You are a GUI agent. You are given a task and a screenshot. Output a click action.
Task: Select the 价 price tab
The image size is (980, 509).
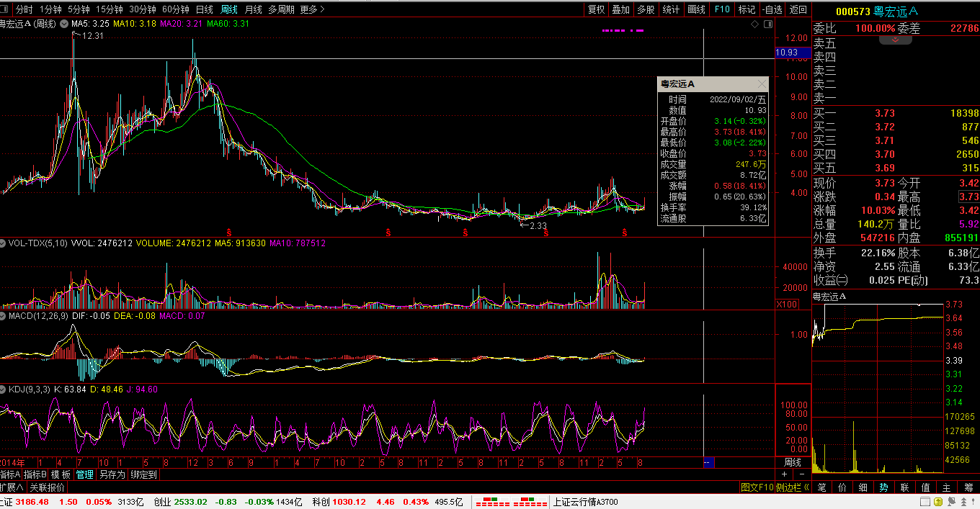pos(842,487)
